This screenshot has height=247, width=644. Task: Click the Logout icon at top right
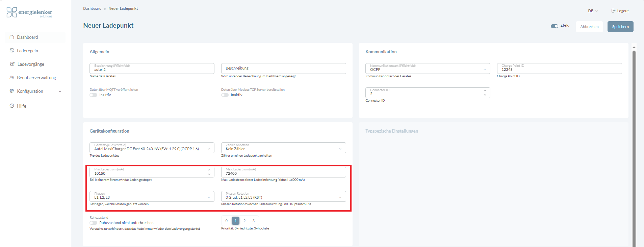coord(613,11)
